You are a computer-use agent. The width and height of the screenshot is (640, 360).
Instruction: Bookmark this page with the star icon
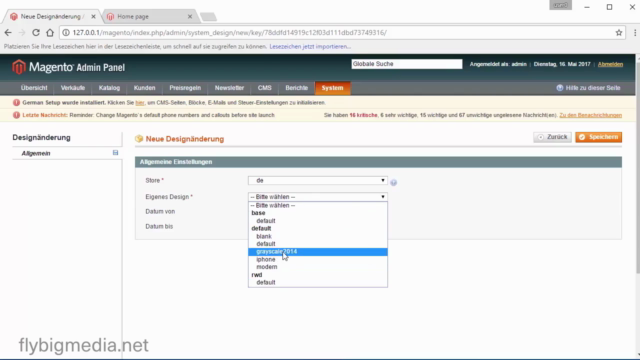pyautogui.click(x=619, y=33)
